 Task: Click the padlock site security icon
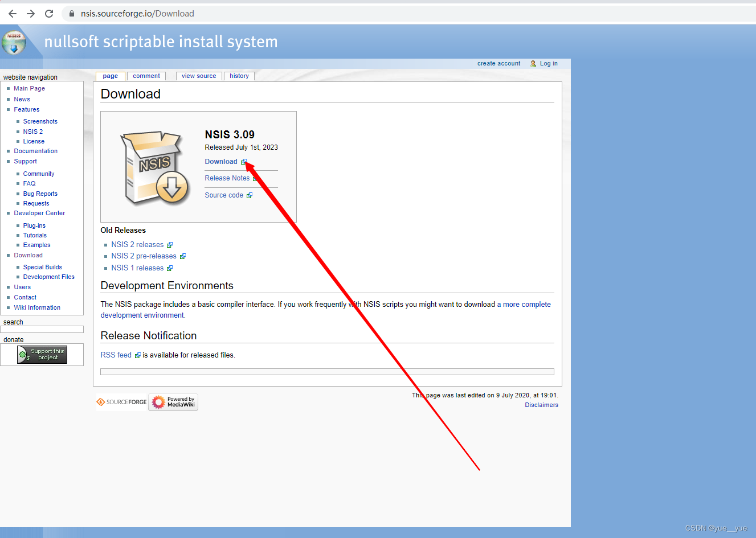[x=72, y=14]
